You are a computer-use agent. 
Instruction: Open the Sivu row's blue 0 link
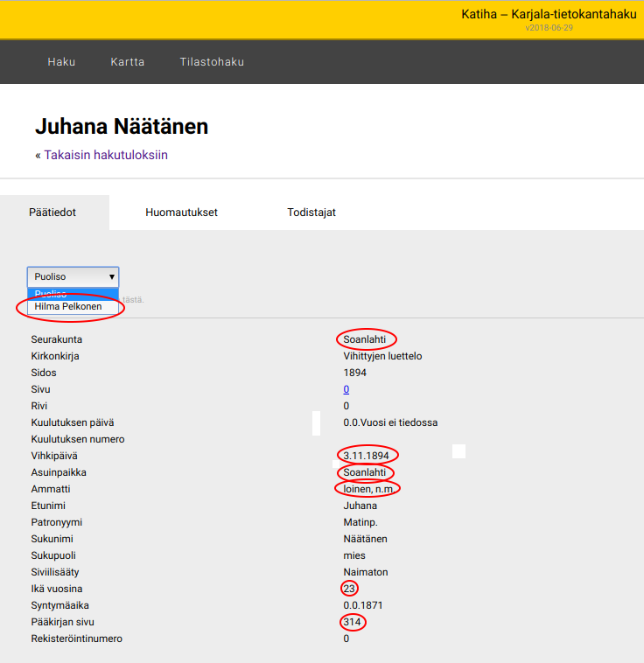point(346,389)
